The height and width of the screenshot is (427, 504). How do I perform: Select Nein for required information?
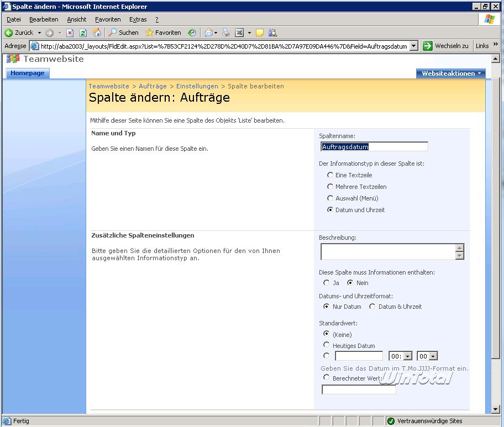coord(350,282)
